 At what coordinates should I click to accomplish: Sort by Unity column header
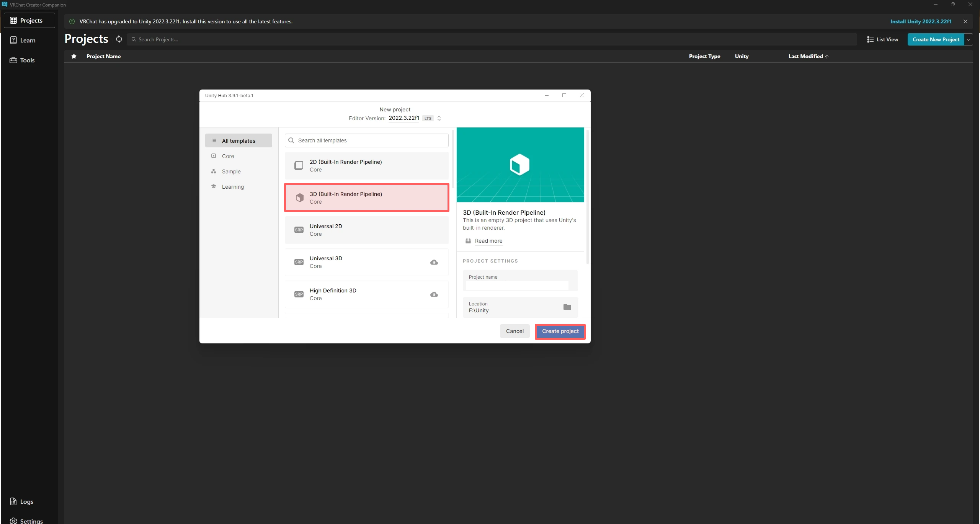pos(742,56)
